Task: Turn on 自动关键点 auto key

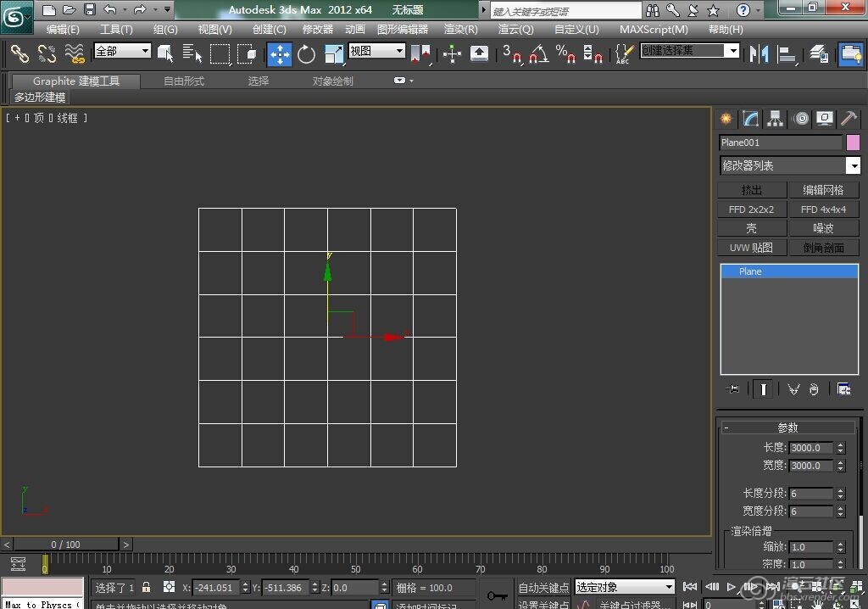Action: point(543,588)
